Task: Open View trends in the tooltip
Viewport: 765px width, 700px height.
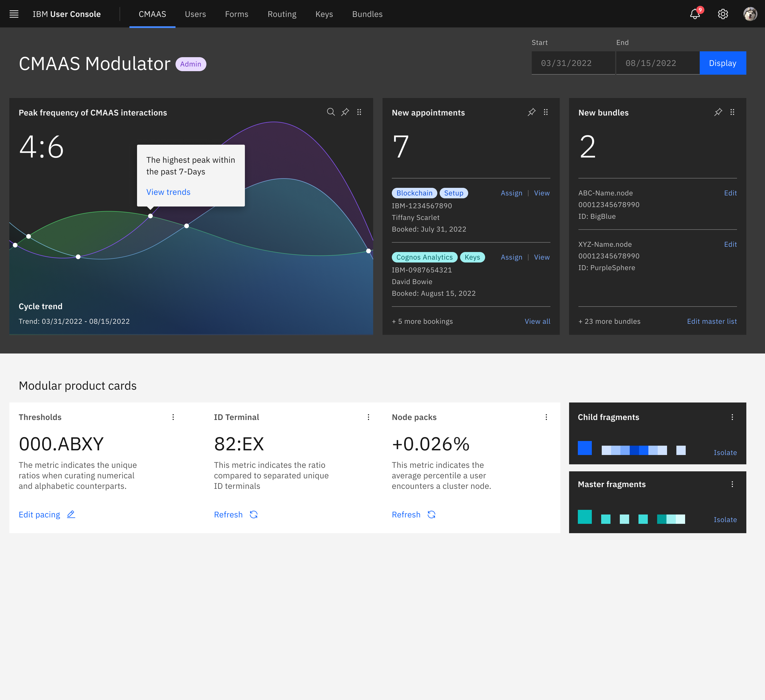Action: [168, 192]
